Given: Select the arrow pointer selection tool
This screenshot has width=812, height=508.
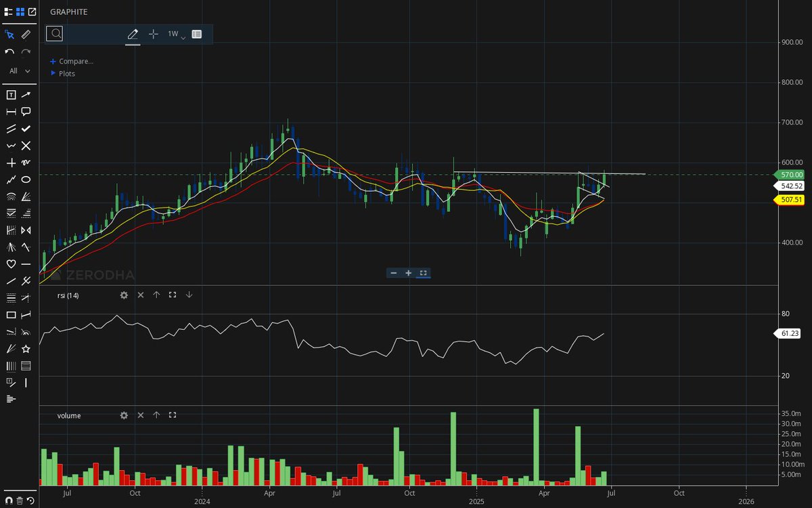Looking at the screenshot, I should click(x=10, y=34).
